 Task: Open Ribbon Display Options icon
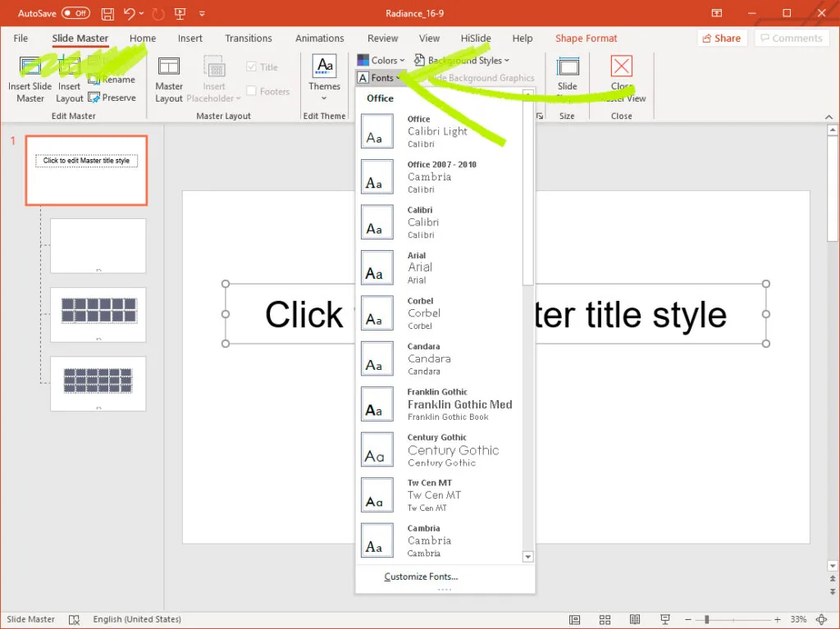(x=716, y=13)
